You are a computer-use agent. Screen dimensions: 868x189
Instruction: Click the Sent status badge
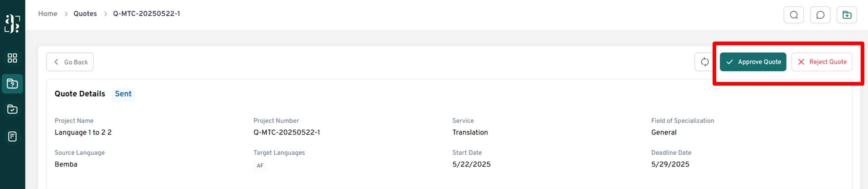123,94
